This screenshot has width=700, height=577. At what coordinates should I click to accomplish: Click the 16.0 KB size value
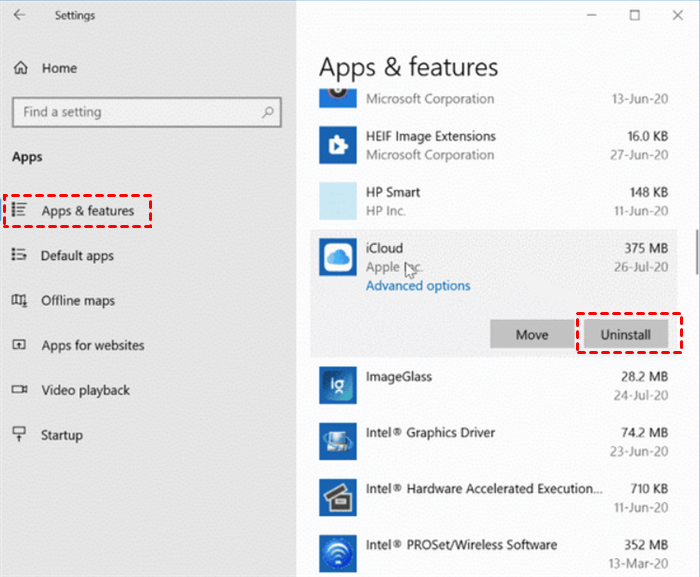[x=648, y=136]
